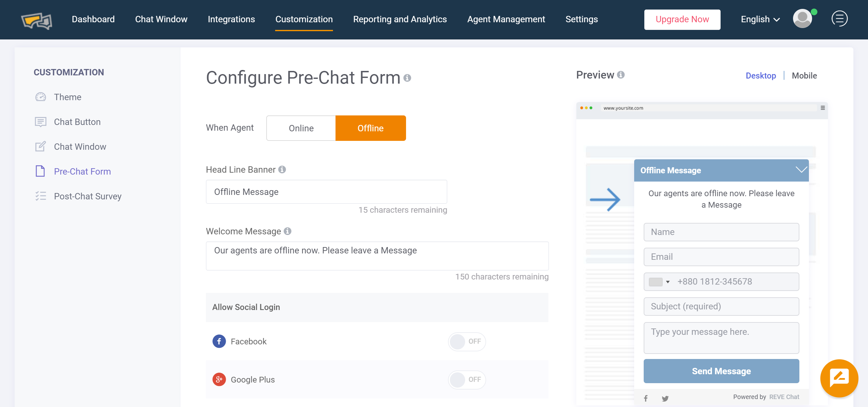Click the Upgrade Now button
This screenshot has width=868, height=407.
tap(682, 20)
